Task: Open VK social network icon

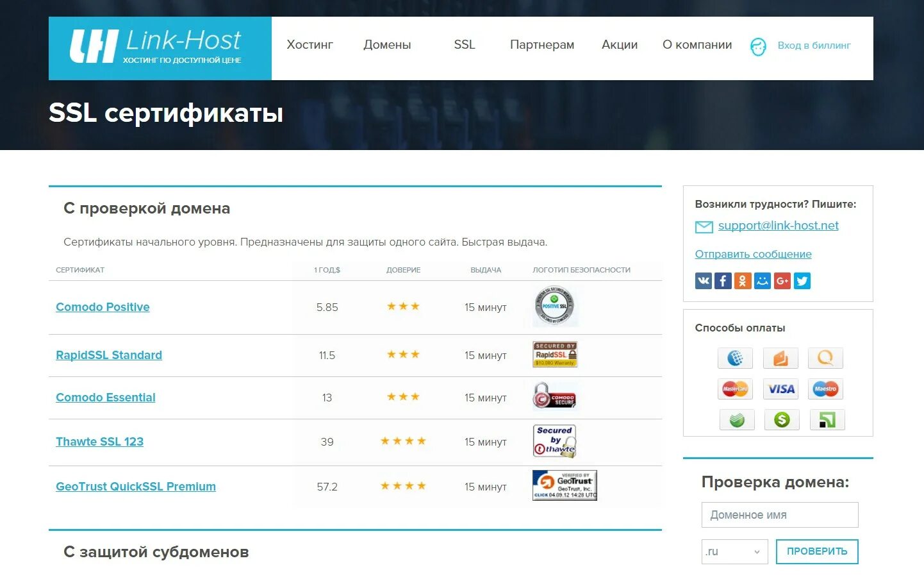Action: (x=704, y=281)
